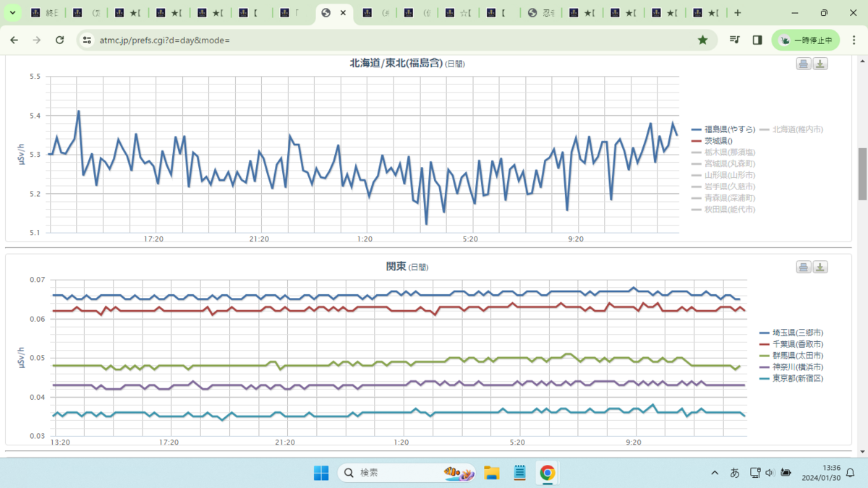
Task: Download the 北海道/東北 chart
Action: click(x=820, y=64)
